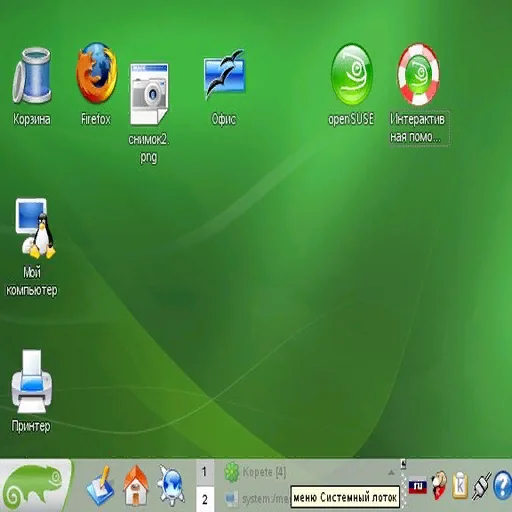Click the power plug tray icon
This screenshot has width=512, height=512.
(x=481, y=486)
